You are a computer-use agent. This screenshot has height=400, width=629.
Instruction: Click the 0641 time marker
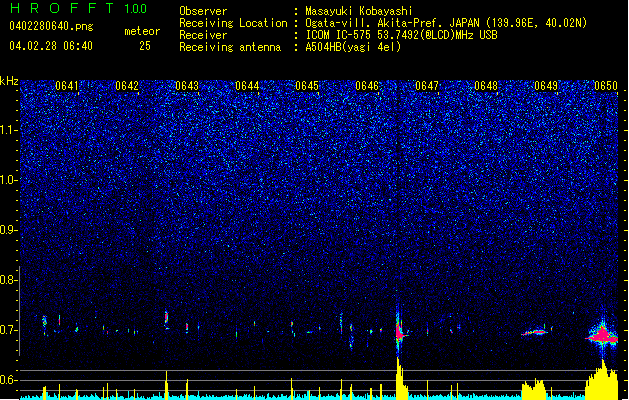pos(67,86)
